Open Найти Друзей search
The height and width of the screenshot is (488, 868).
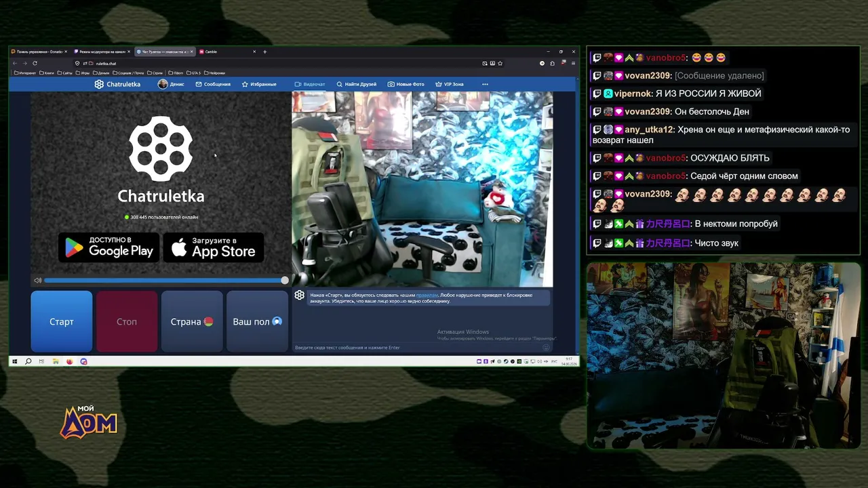[356, 84]
